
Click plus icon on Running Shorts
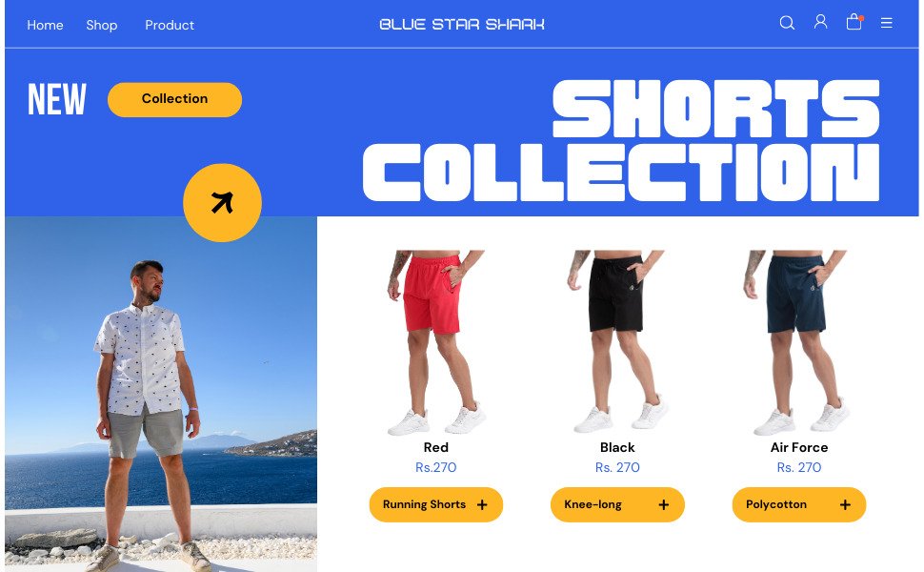click(x=482, y=504)
